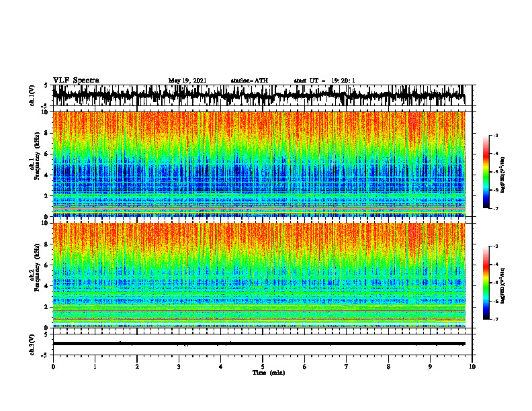
Task: Click time axis tick label "5"
Action: tap(263, 367)
